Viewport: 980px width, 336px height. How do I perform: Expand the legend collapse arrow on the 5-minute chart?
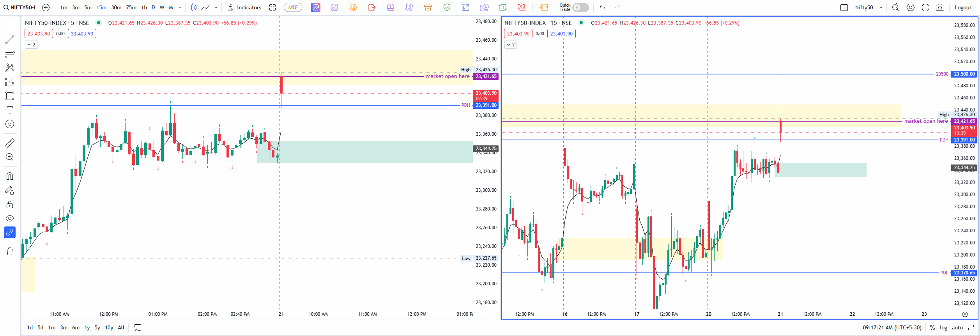tap(31, 45)
